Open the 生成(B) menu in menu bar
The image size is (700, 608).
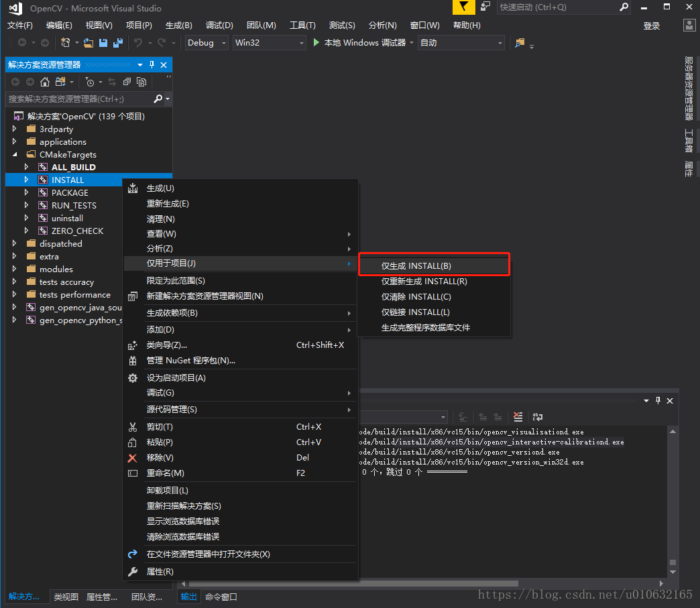(178, 25)
